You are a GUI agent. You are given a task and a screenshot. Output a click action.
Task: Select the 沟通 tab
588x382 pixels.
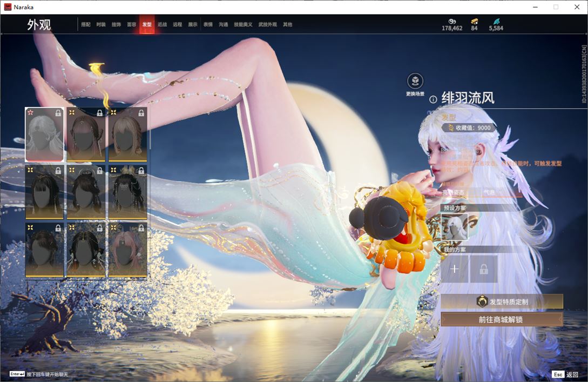pos(224,24)
